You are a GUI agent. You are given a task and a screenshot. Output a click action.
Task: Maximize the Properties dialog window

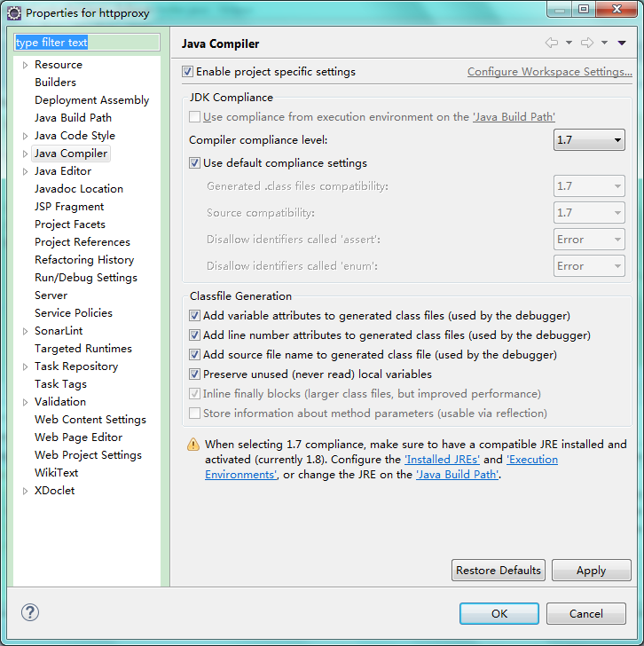(584, 9)
